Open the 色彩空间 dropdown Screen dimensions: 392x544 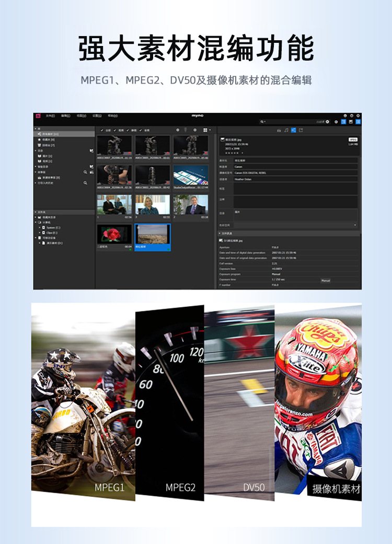[x=295, y=225]
